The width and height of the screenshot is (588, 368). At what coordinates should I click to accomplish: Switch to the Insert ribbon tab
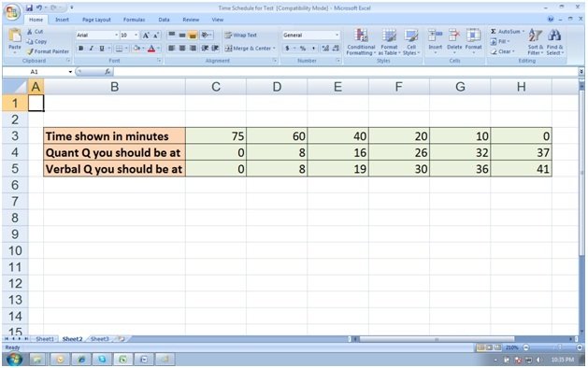(63, 20)
